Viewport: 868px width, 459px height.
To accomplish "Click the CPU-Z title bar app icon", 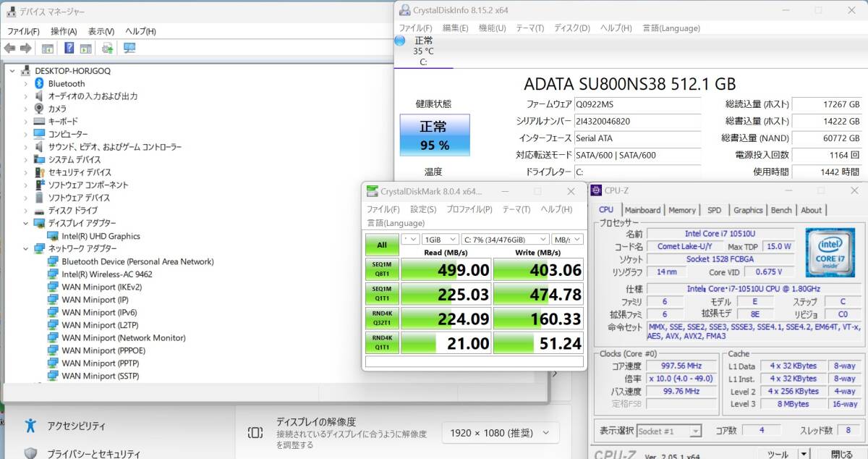I will (596, 190).
